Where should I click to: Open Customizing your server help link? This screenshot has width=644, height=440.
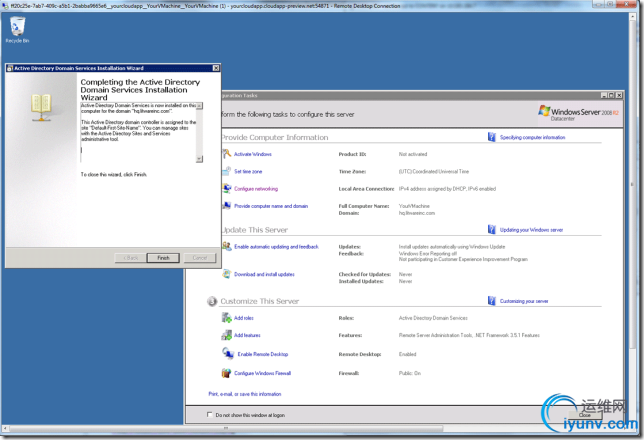524,301
